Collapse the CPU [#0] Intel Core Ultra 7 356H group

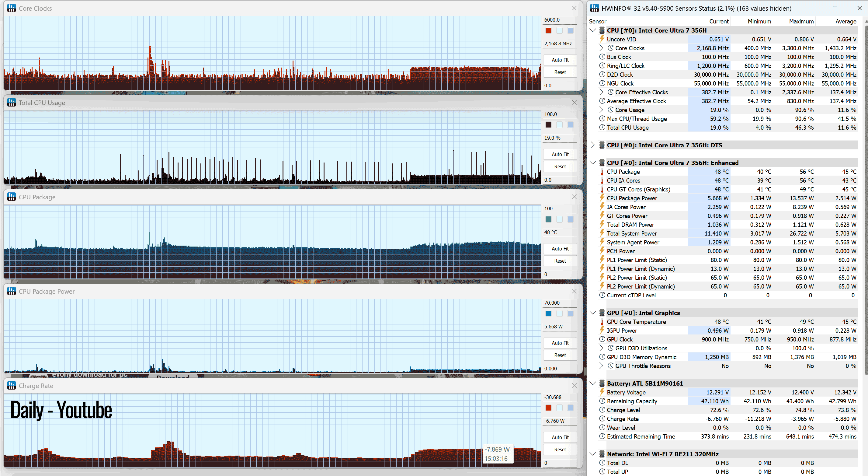pos(593,30)
